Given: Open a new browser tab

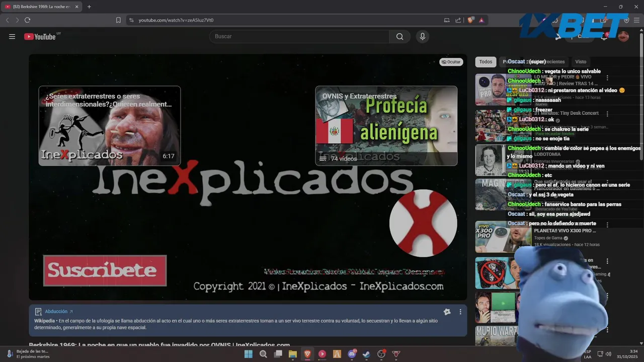Looking at the screenshot, I should coord(89,7).
